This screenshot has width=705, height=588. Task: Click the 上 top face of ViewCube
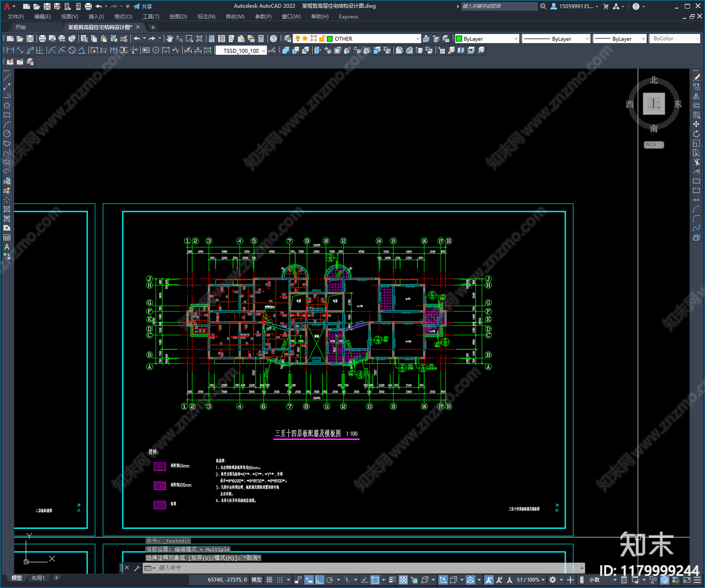tap(653, 104)
